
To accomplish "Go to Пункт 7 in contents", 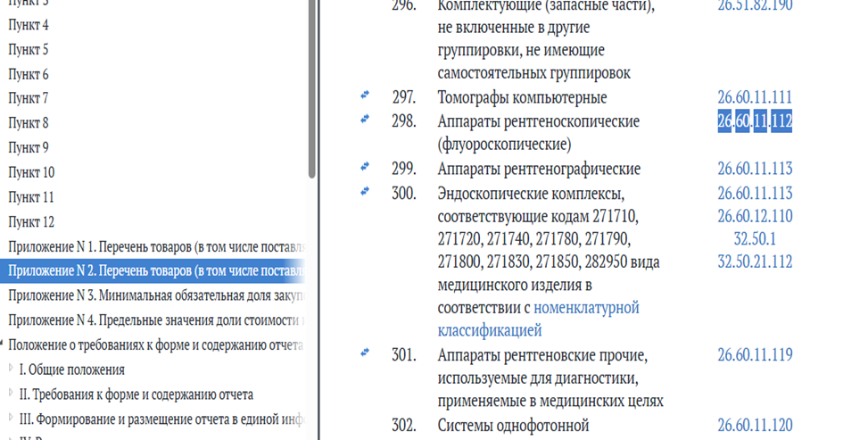I will coord(29,99).
